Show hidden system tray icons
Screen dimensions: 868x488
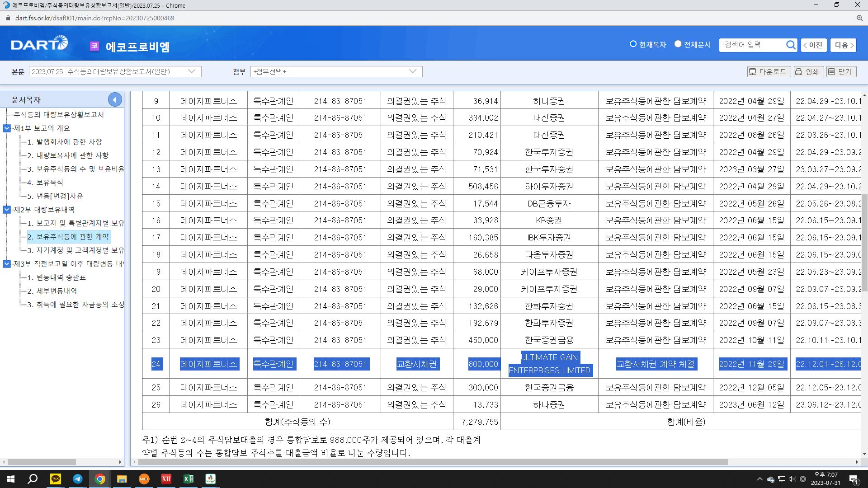click(x=759, y=479)
